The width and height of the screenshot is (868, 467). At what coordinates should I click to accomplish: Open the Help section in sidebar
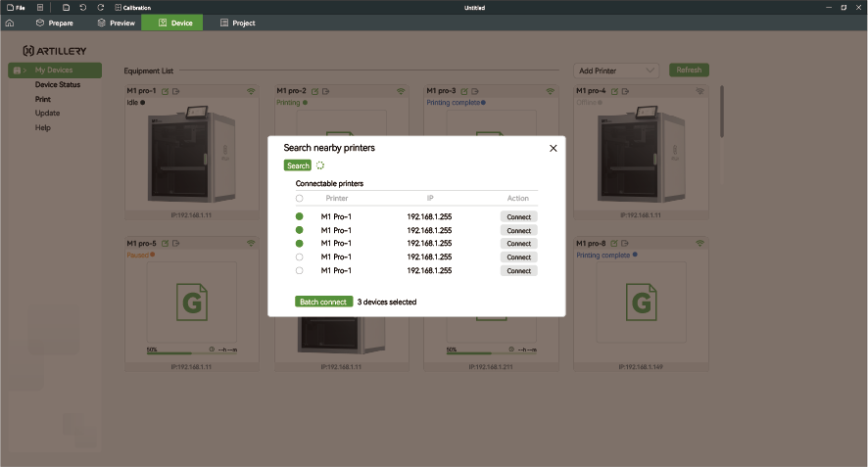tap(43, 127)
